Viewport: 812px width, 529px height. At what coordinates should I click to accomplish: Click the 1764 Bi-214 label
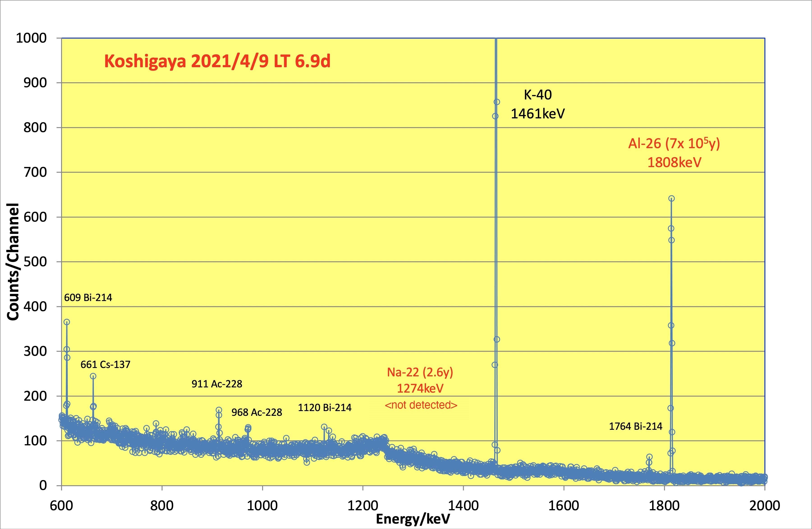coord(636,426)
